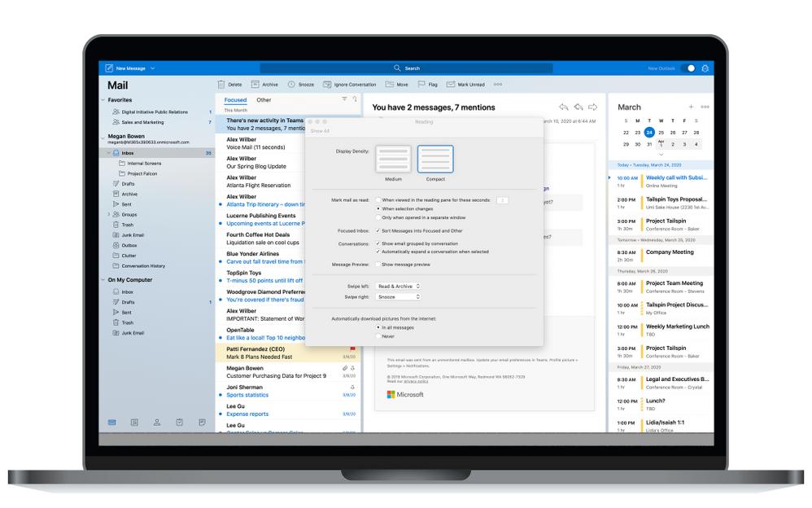Screen dimensions: 812x508
Task: Expand the Groups folder
Action: [x=109, y=214]
